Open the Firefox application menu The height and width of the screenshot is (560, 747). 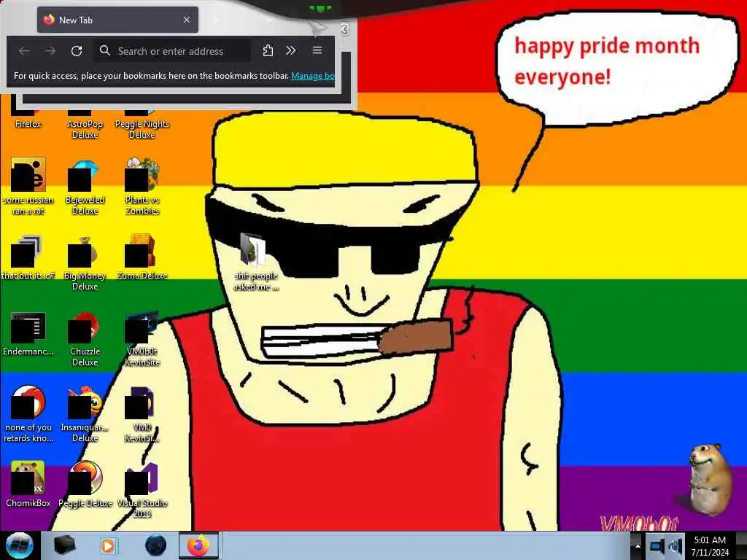tap(317, 50)
